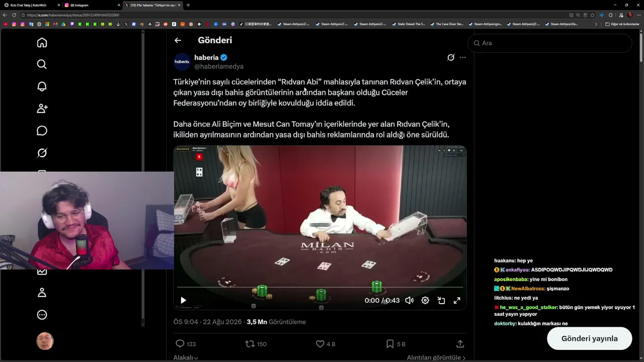The width and height of the screenshot is (644, 362).
Task: Click the address bar URL
Action: point(73,15)
